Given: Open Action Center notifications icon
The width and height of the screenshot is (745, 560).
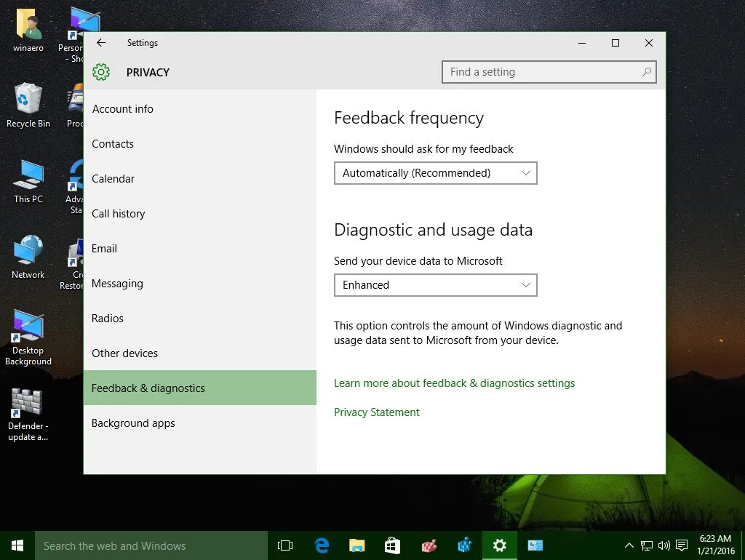Looking at the screenshot, I should (682, 545).
